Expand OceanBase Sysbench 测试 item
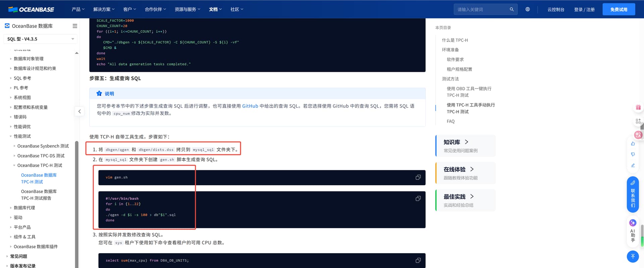Screen dimensions: 644x268 [43, 146]
